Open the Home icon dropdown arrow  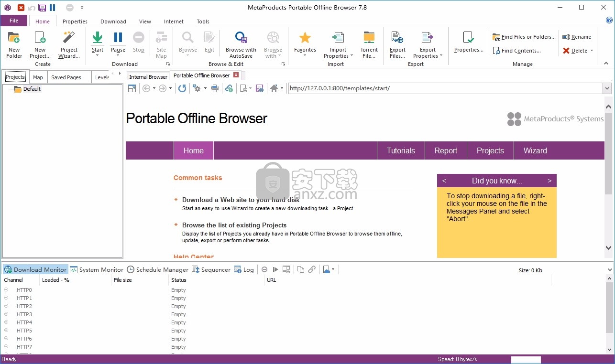(282, 88)
